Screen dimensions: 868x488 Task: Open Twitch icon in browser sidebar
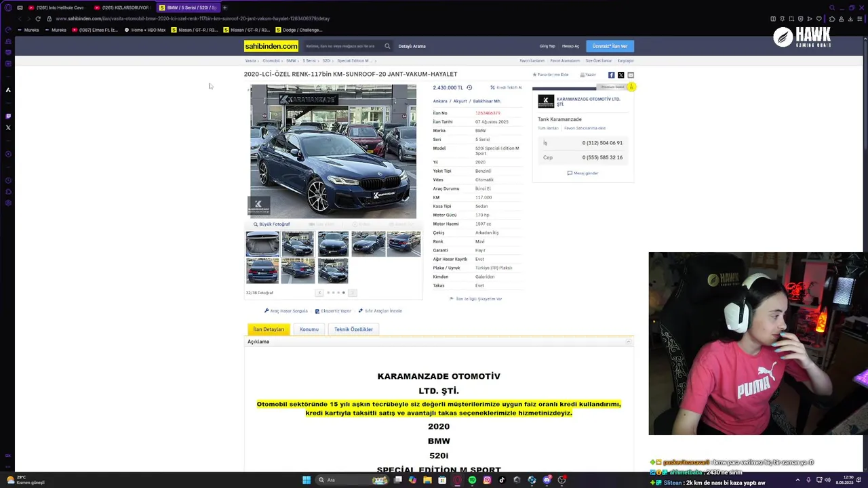point(8,116)
